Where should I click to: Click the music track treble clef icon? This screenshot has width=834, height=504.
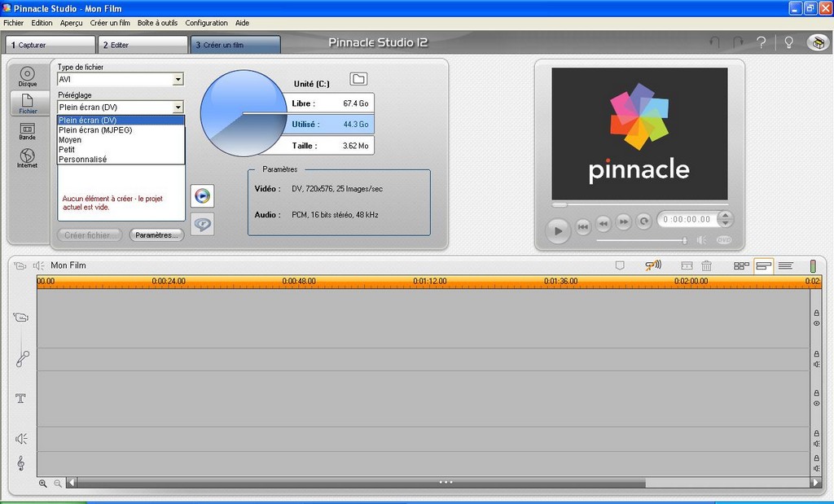tap(20, 463)
